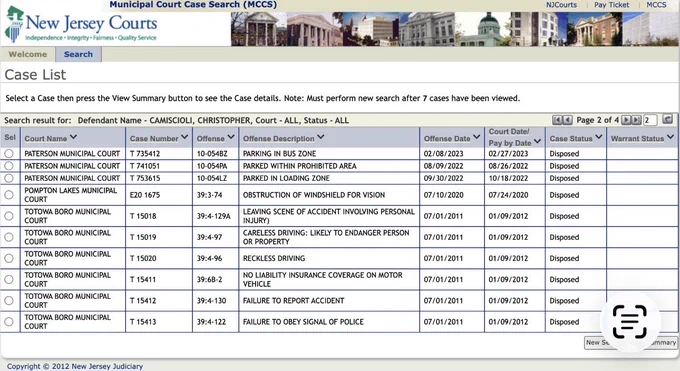Click PARKED IN LOADING ZONE cell
This screenshot has width=680, height=371.
pos(286,178)
